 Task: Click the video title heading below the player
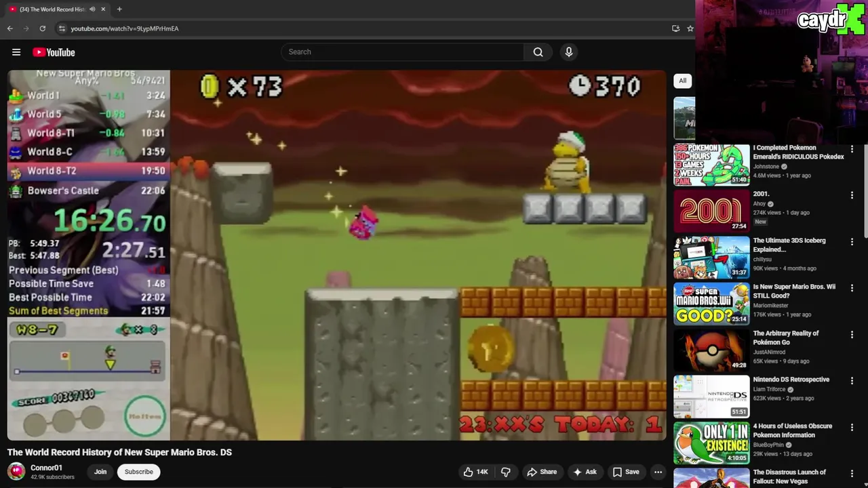(x=120, y=452)
